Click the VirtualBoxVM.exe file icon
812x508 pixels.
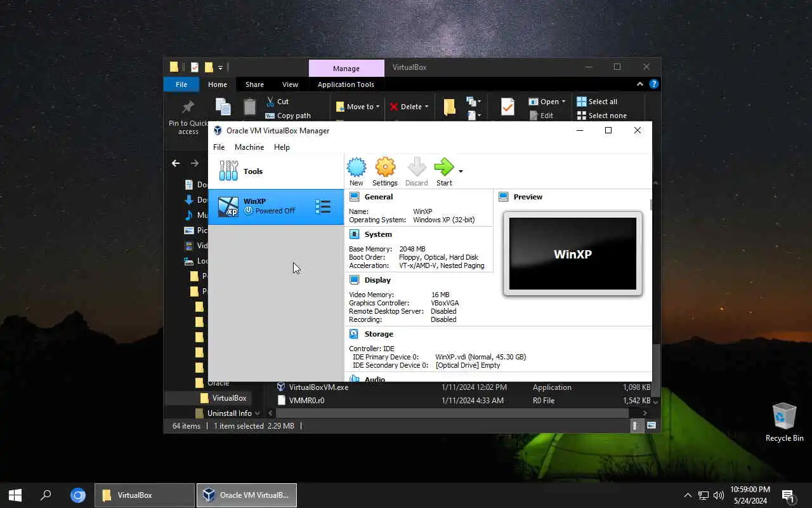pos(281,387)
